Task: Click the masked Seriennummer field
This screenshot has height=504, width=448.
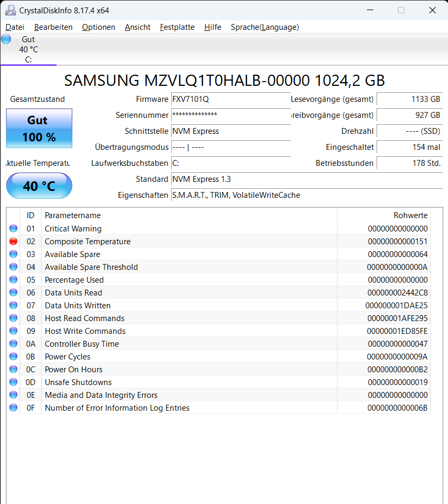Action: click(x=230, y=115)
